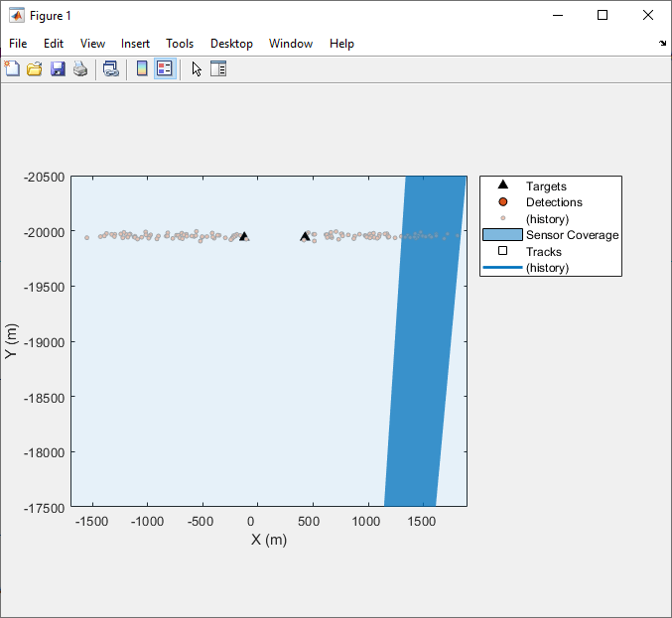Open the File menu

pyautogui.click(x=18, y=44)
